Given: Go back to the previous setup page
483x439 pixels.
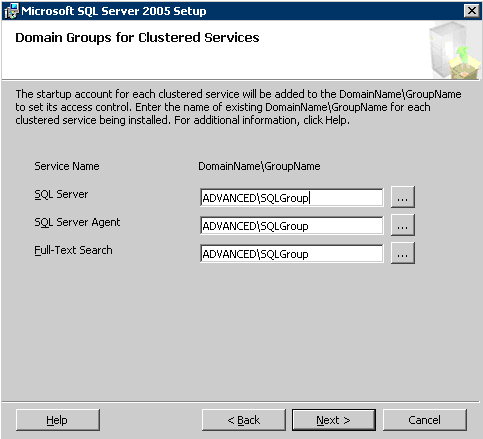Looking at the screenshot, I should coord(244,420).
